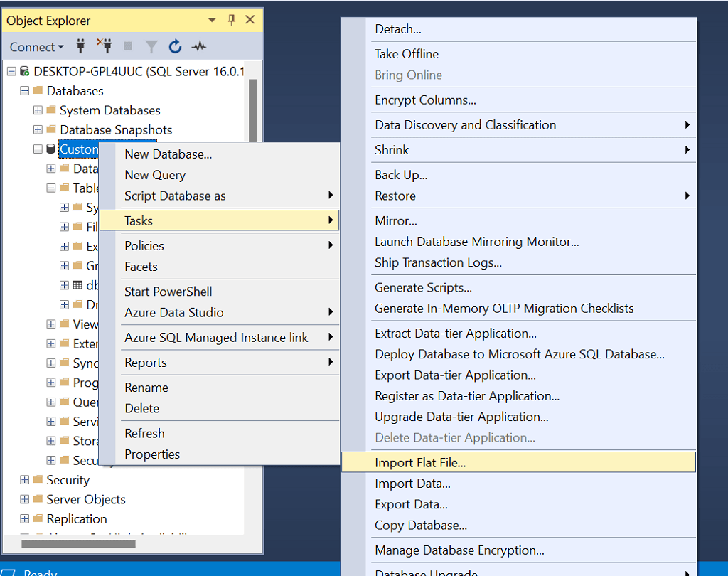Screen dimensions: 728x576
Task: Collapse the Databases node
Action: [x=25, y=90]
